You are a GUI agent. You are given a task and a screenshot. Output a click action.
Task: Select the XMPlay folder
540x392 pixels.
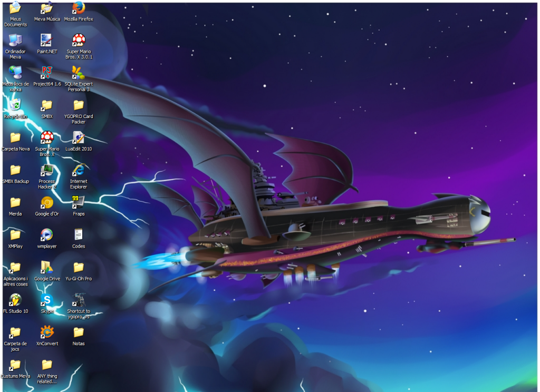(x=15, y=234)
